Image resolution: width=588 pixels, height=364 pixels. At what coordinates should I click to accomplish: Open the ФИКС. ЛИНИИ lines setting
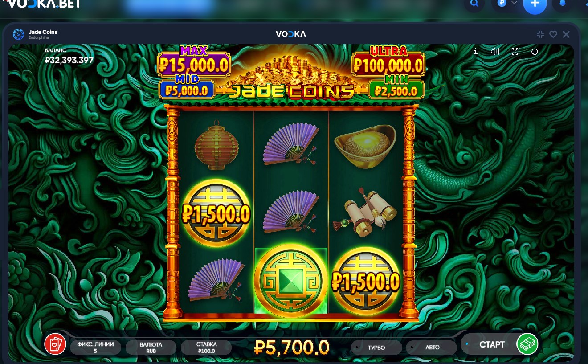[95, 348]
